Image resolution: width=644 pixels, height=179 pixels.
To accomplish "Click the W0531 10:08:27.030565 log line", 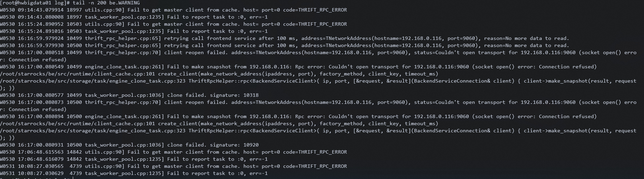I will click(x=173, y=166).
